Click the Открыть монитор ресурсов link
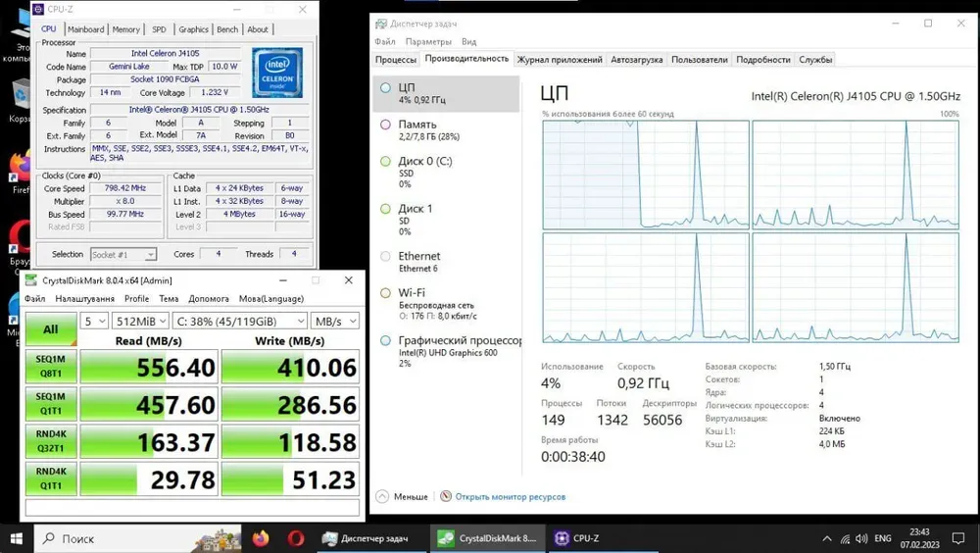Image resolution: width=980 pixels, height=553 pixels. 510,497
